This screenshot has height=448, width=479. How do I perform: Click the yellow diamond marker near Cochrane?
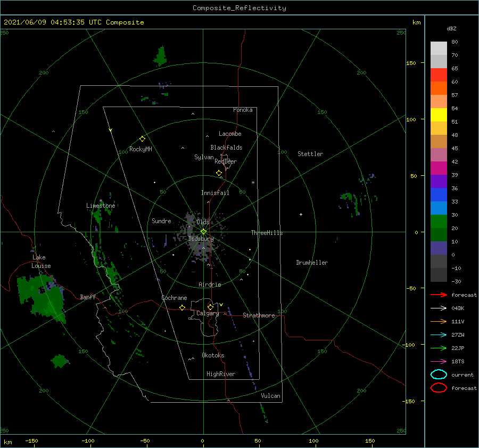[x=183, y=307]
